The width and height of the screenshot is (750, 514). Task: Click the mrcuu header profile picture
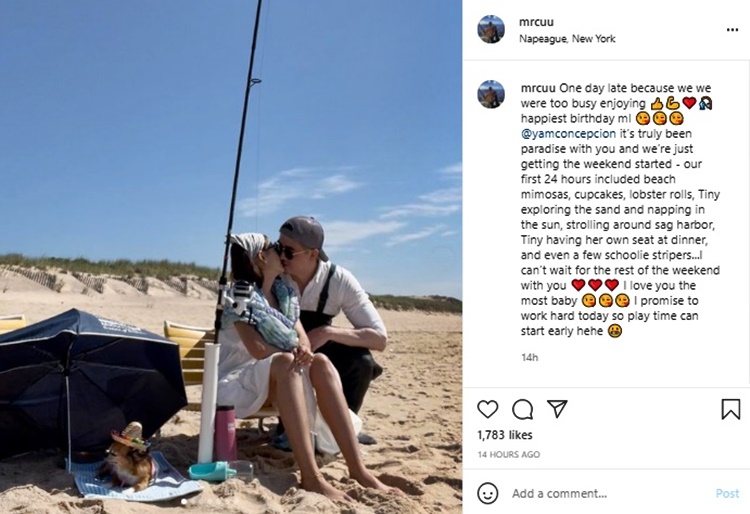(491, 29)
